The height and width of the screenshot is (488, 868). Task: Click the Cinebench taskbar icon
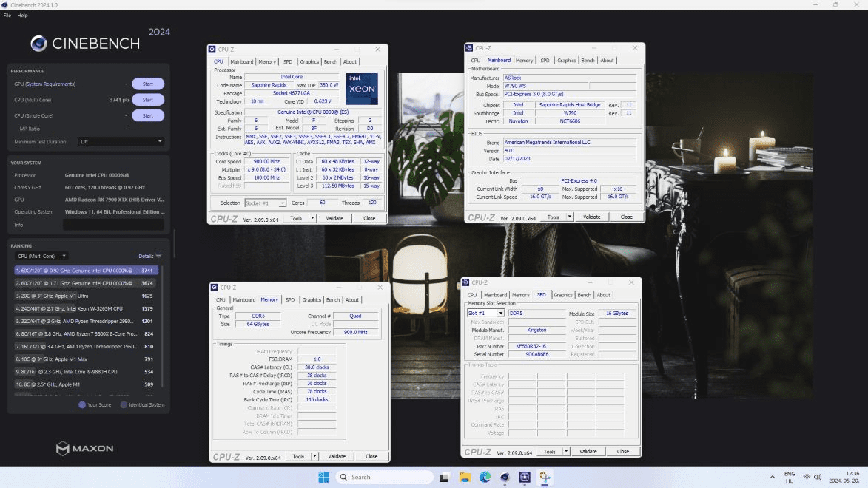pyautogui.click(x=505, y=477)
